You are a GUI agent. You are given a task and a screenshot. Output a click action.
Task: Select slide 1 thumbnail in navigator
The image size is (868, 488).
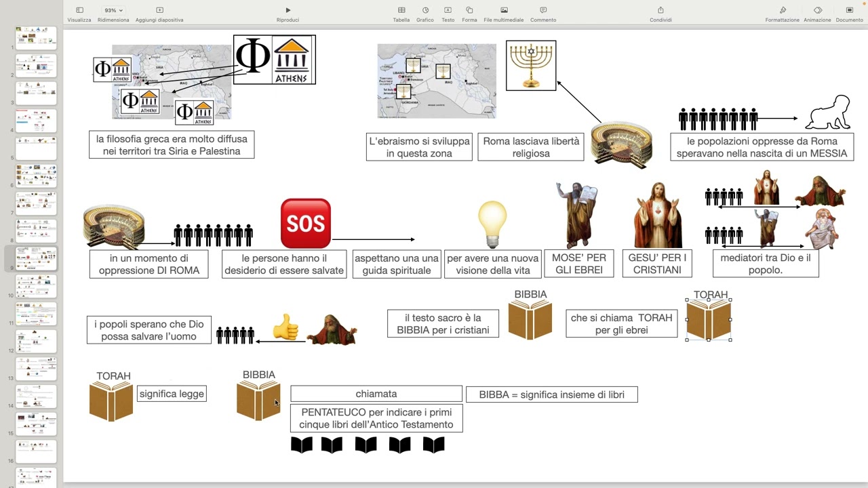point(36,38)
